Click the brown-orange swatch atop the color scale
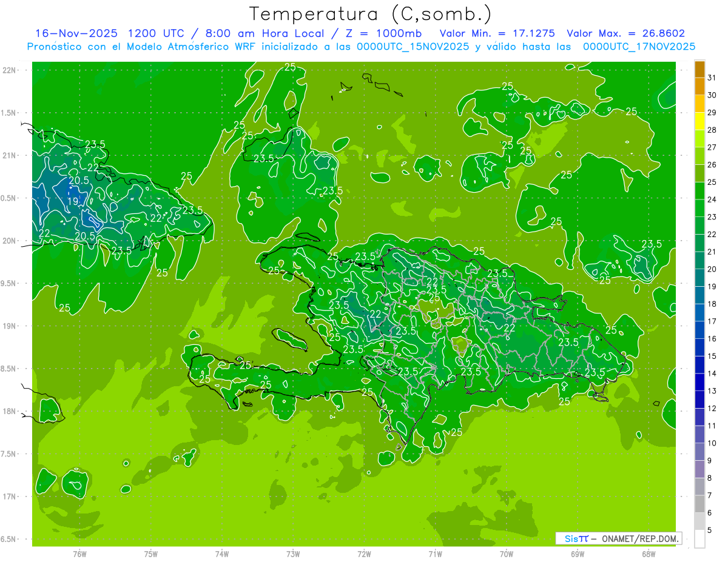 tap(699, 69)
